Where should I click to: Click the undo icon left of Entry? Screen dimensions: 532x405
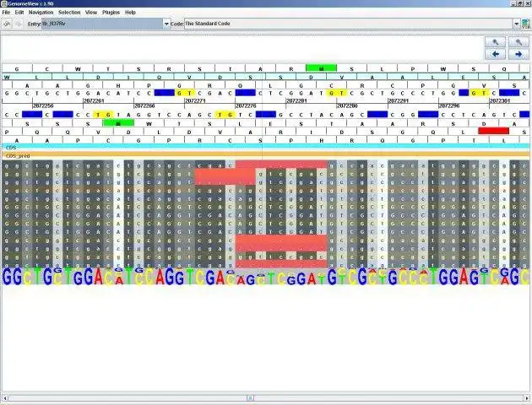[x=7, y=24]
